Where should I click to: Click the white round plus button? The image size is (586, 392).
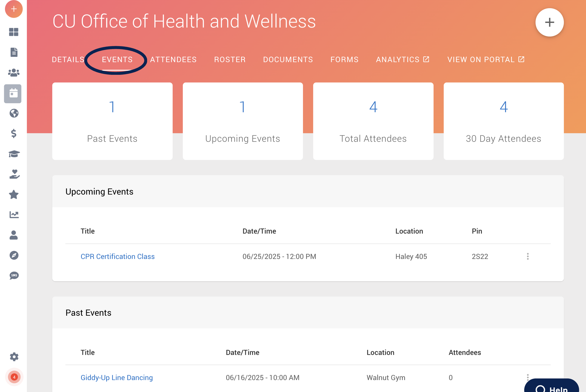coord(549,22)
